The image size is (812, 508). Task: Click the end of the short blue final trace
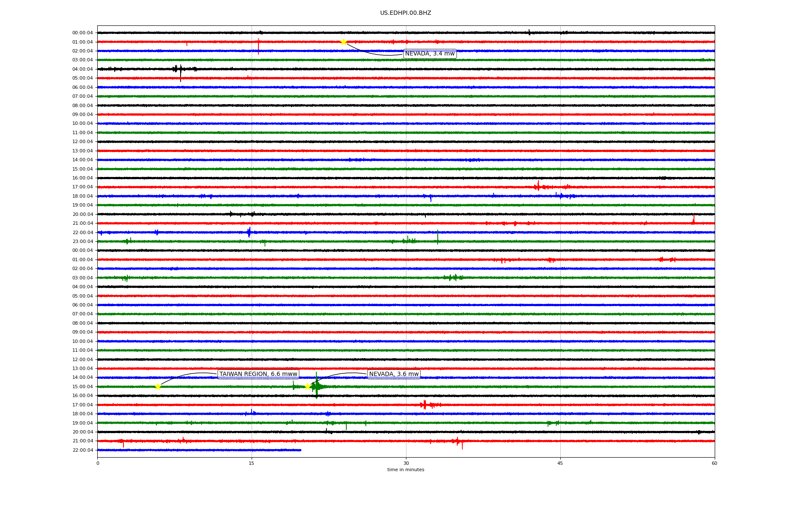(300, 450)
